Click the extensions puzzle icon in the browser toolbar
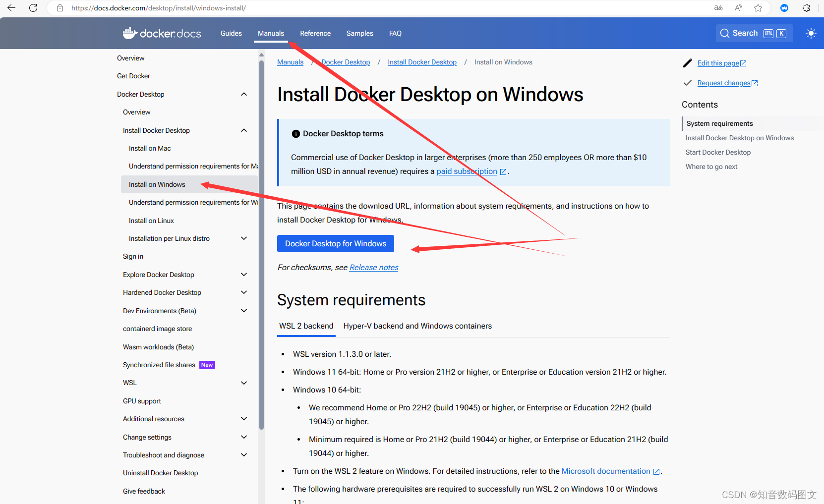Viewport: 824px width, 504px height. pyautogui.click(x=806, y=8)
